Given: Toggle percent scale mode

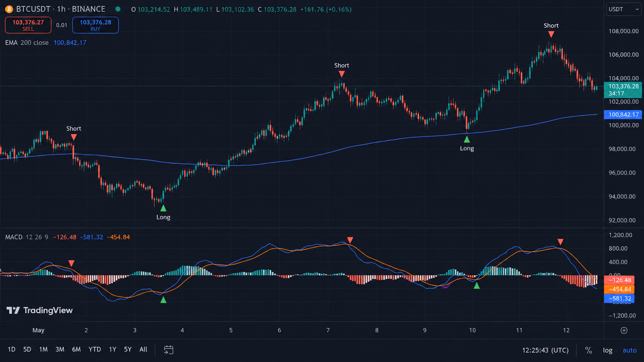Looking at the screenshot, I should pyautogui.click(x=588, y=350).
